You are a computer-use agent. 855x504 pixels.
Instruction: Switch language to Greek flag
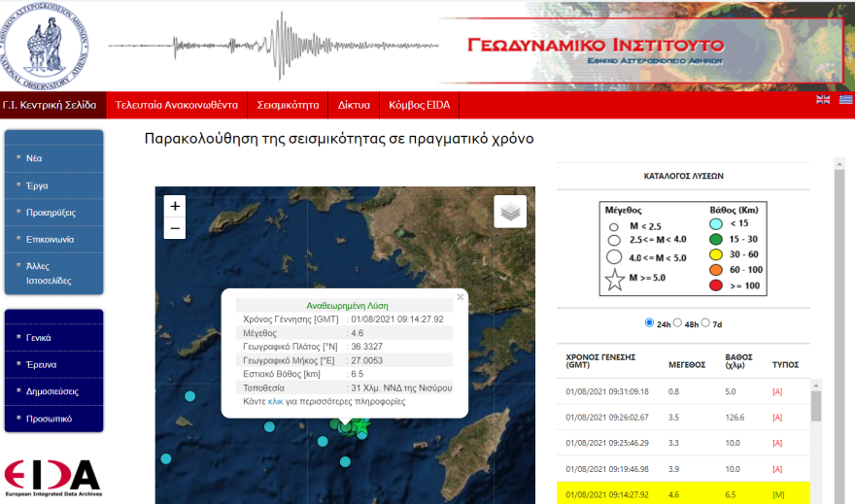pyautogui.click(x=845, y=100)
